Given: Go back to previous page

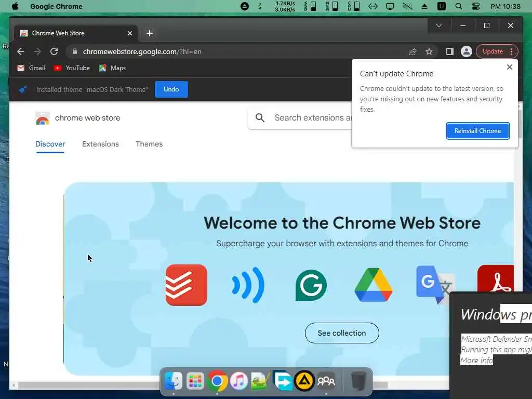Looking at the screenshot, I should [x=21, y=51].
